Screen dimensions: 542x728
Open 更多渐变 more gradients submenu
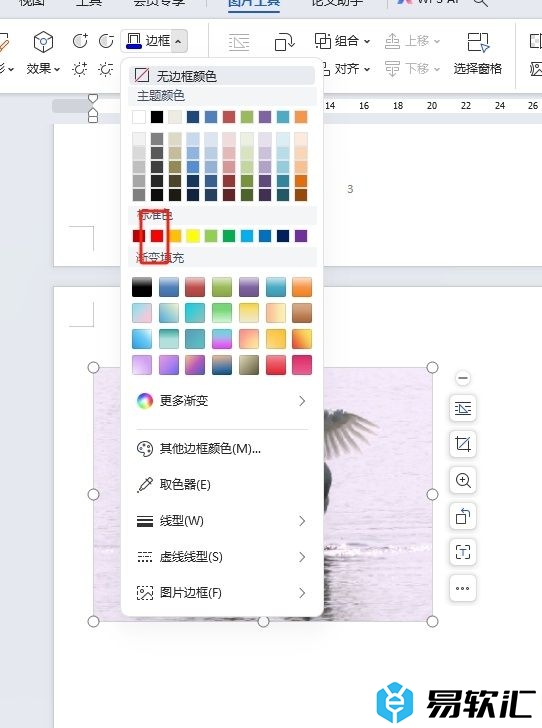(222, 401)
